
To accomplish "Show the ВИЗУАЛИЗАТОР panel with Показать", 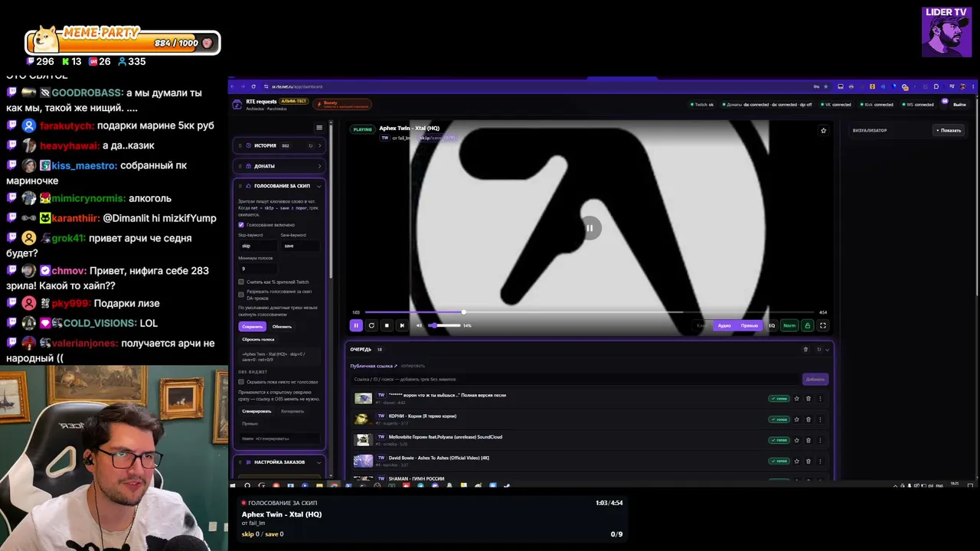I will 948,130.
